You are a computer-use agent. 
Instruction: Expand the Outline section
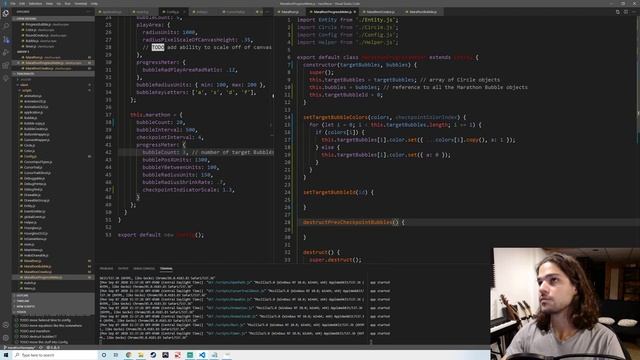point(53,296)
